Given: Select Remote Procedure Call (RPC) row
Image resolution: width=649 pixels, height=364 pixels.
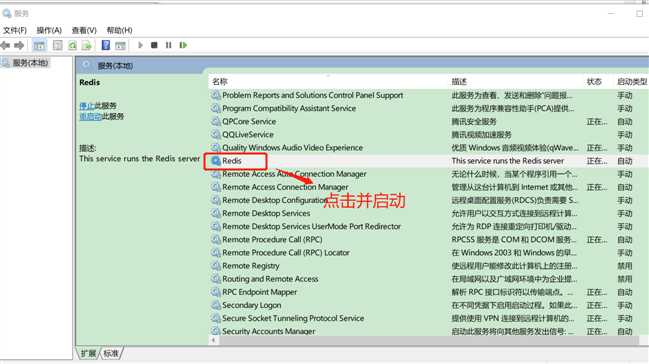Looking at the screenshot, I should [x=272, y=239].
